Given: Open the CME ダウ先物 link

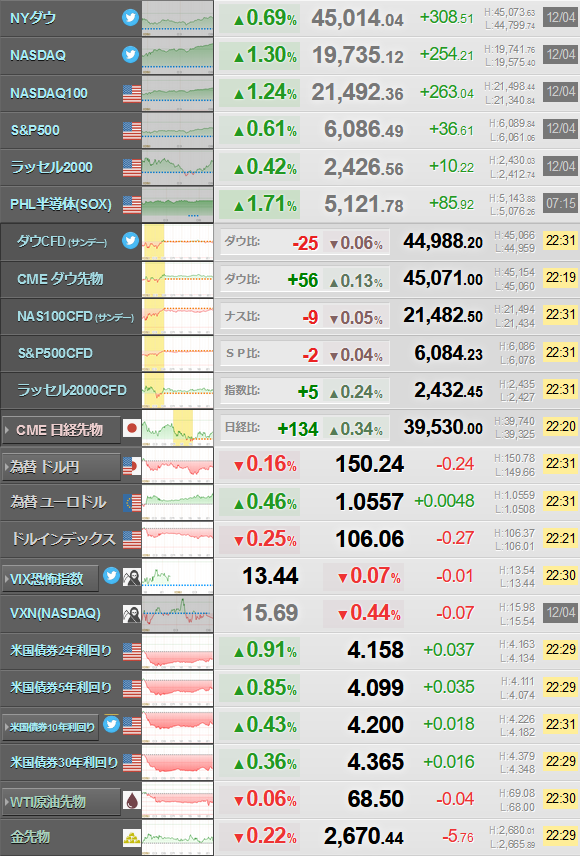Looking at the screenshot, I should click(x=60, y=278).
